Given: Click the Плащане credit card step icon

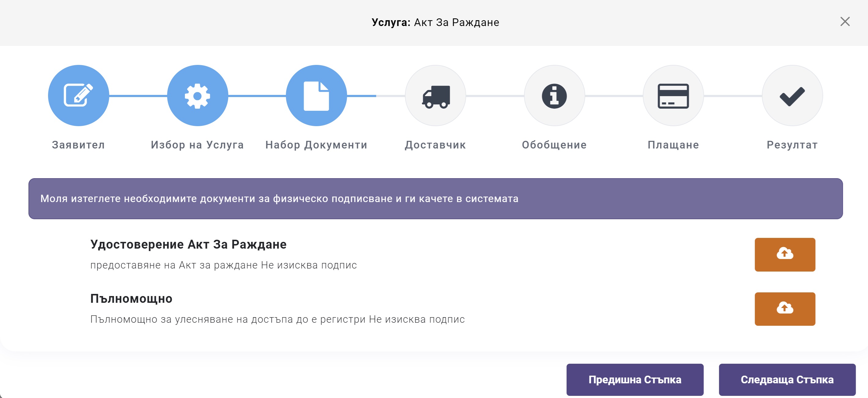Looking at the screenshot, I should pyautogui.click(x=673, y=96).
